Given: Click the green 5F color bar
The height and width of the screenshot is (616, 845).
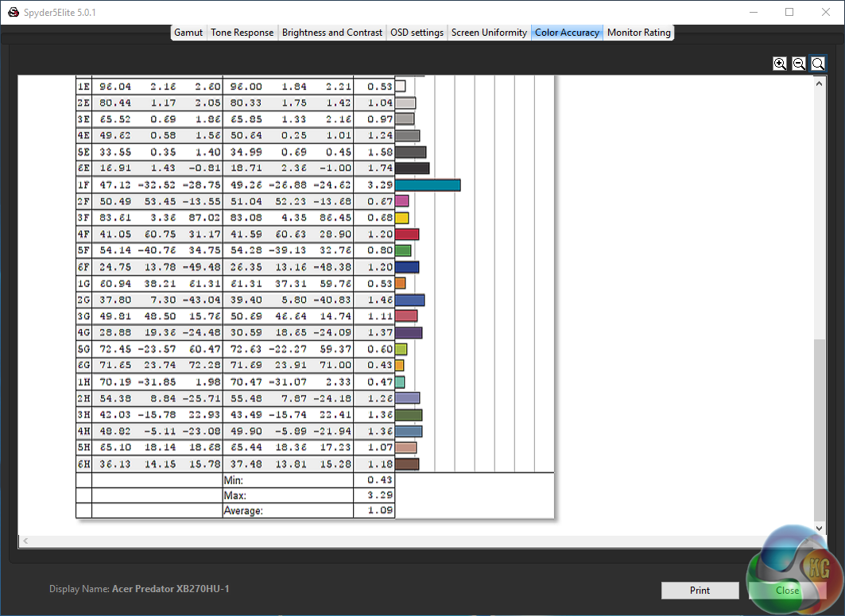Looking at the screenshot, I should point(403,250).
